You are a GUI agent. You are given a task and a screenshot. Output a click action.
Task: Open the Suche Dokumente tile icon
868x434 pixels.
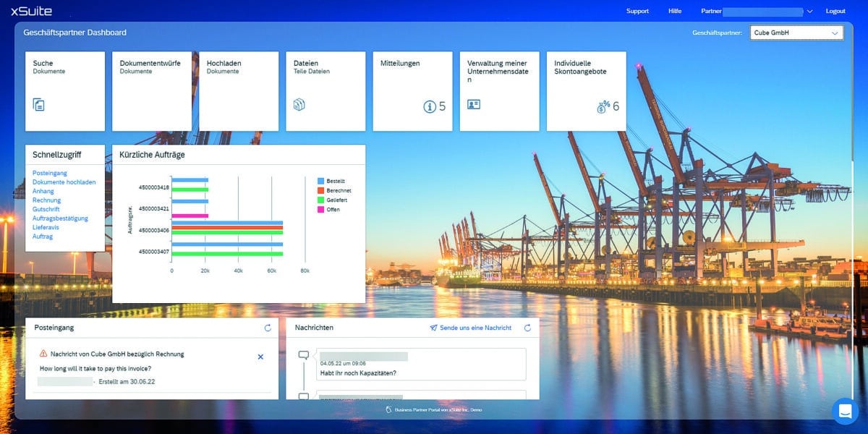tap(39, 105)
